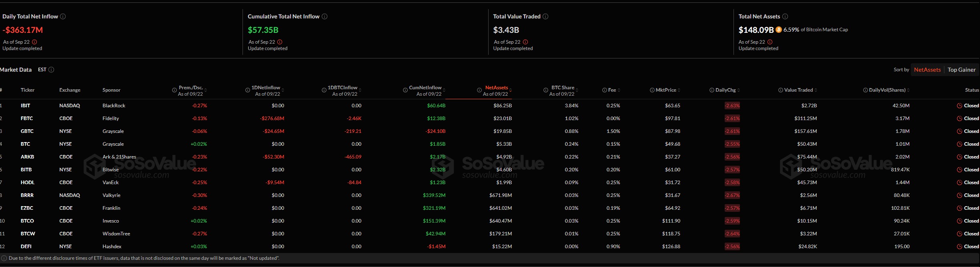Click info icon beside Fee column header
The height and width of the screenshot is (267, 980).
click(605, 90)
